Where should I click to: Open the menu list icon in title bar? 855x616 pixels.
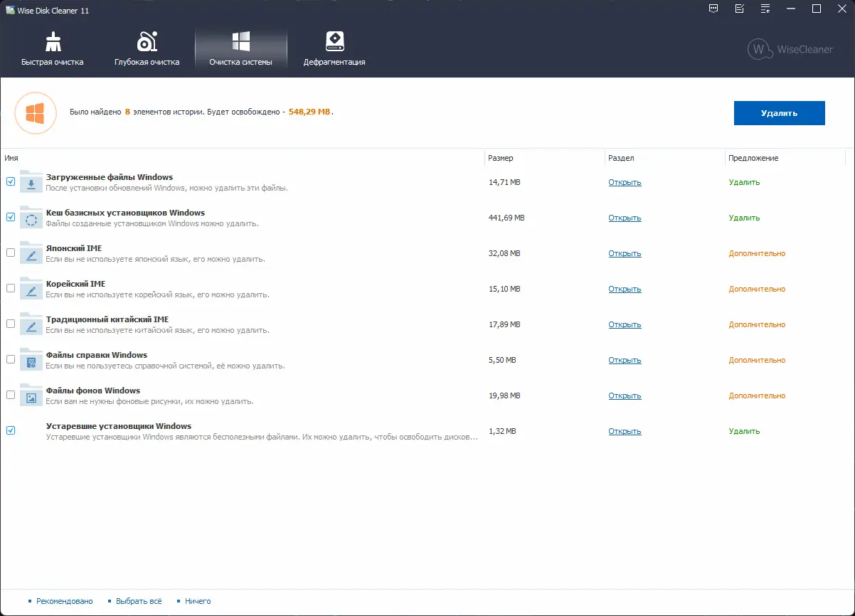click(765, 9)
